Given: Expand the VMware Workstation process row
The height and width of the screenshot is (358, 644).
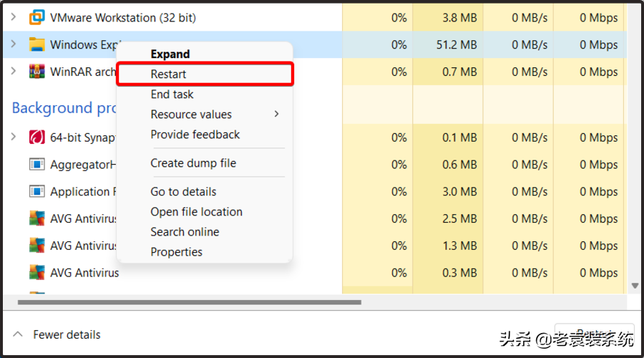Looking at the screenshot, I should pyautogui.click(x=14, y=17).
